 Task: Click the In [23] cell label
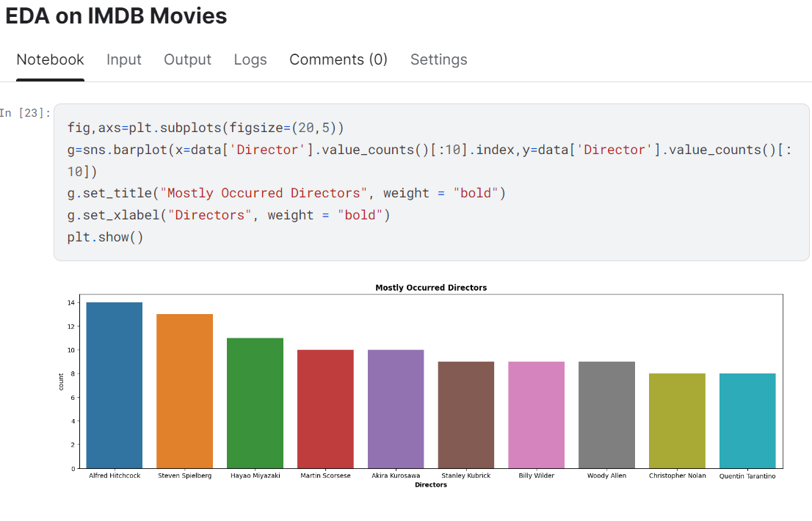26,113
